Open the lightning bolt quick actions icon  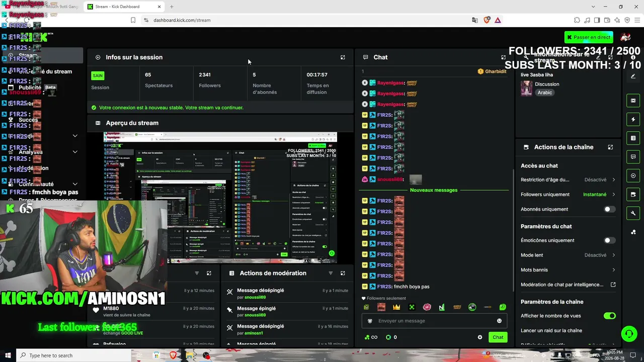pos(633,119)
